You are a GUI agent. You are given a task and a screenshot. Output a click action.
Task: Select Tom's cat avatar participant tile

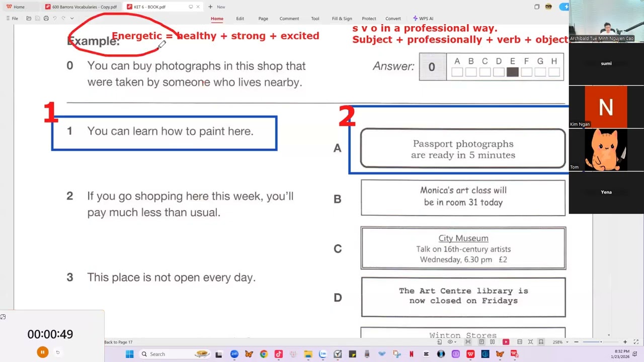(x=606, y=150)
